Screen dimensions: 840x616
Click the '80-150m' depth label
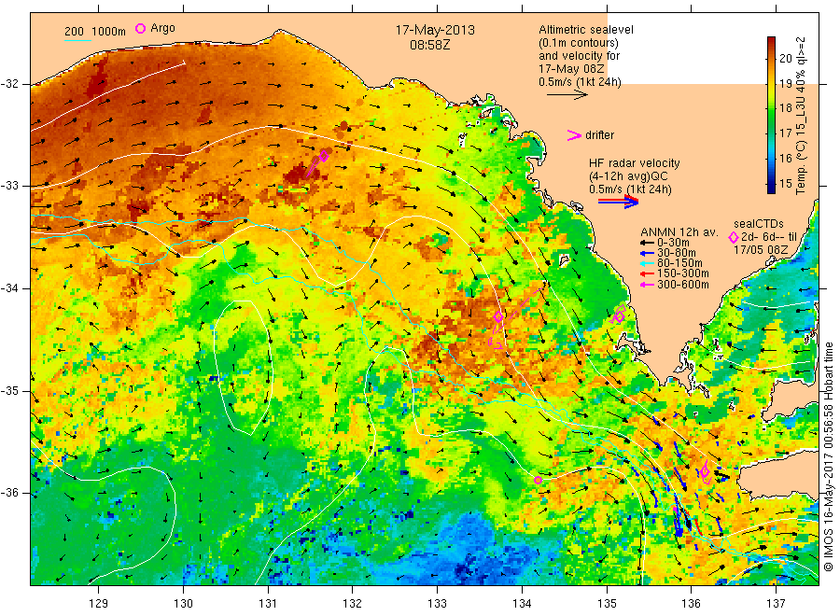(x=679, y=263)
